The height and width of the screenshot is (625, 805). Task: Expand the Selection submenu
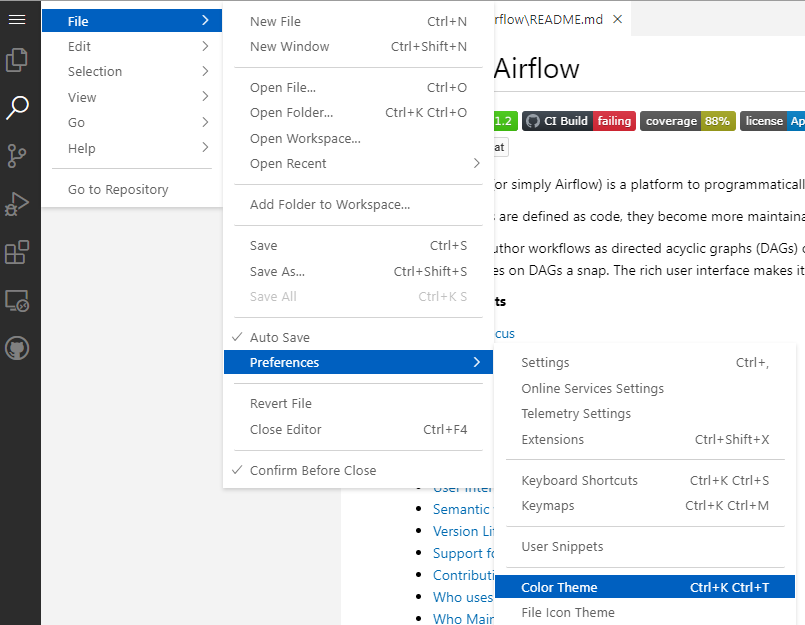[132, 71]
